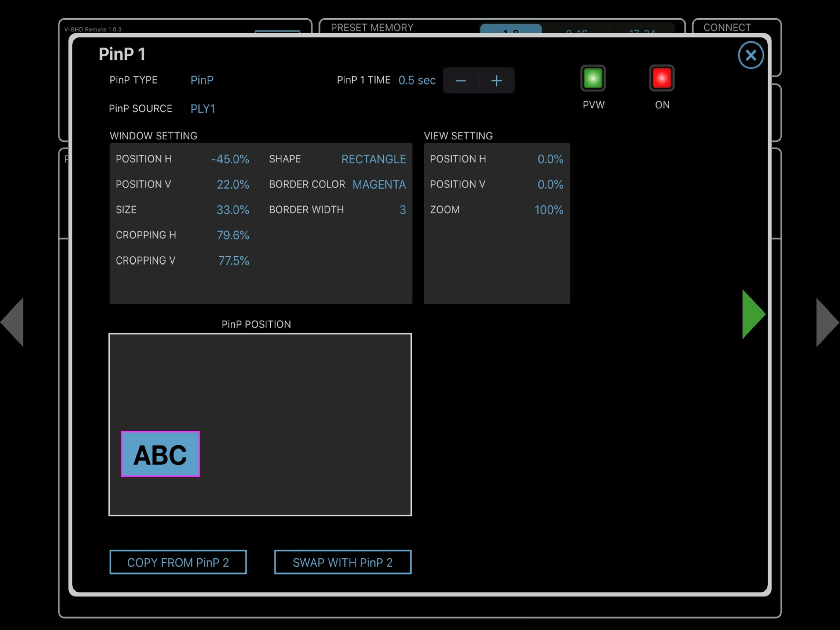Click COPY FROM PinP 2 button
The image size is (840, 630).
178,562
